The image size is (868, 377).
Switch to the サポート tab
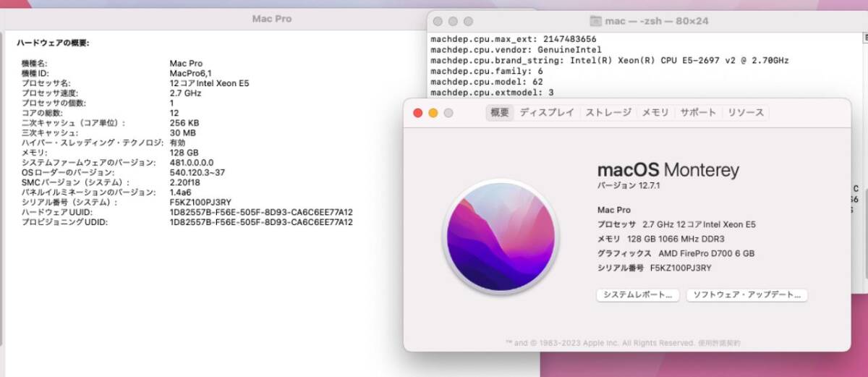coord(697,113)
